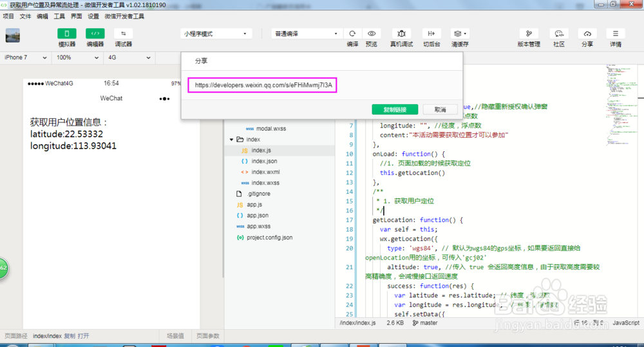Screen dimensions: 644x347
Task: Open the clear cache dropdown
Action: [x=460, y=33]
